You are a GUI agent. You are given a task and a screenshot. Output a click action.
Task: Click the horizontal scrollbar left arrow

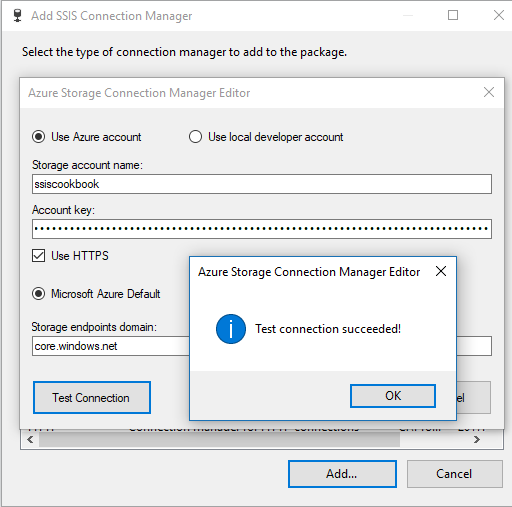(31, 440)
